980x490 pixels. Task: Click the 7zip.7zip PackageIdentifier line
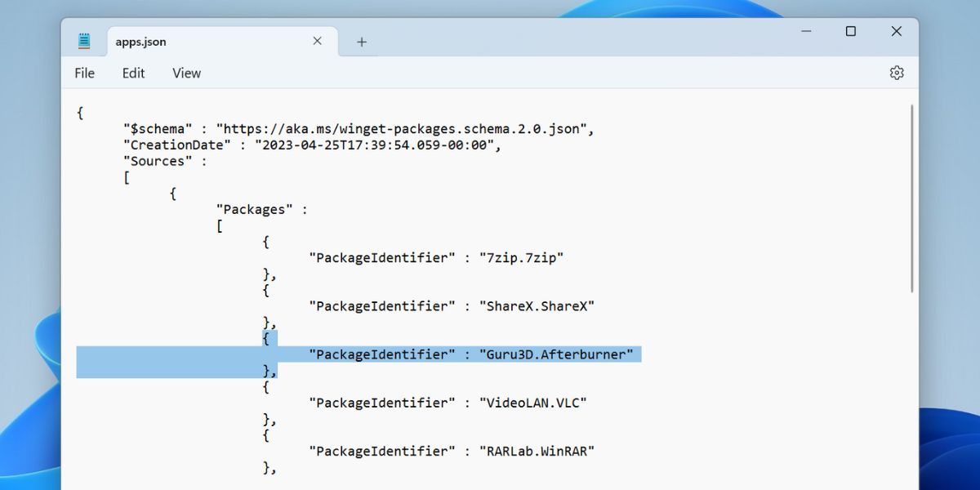coord(437,257)
